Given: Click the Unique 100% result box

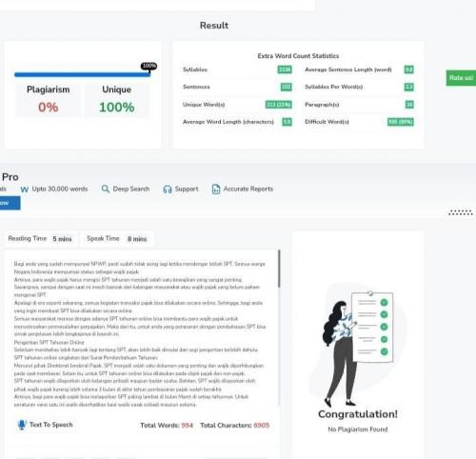Looking at the screenshot, I should (116, 100).
